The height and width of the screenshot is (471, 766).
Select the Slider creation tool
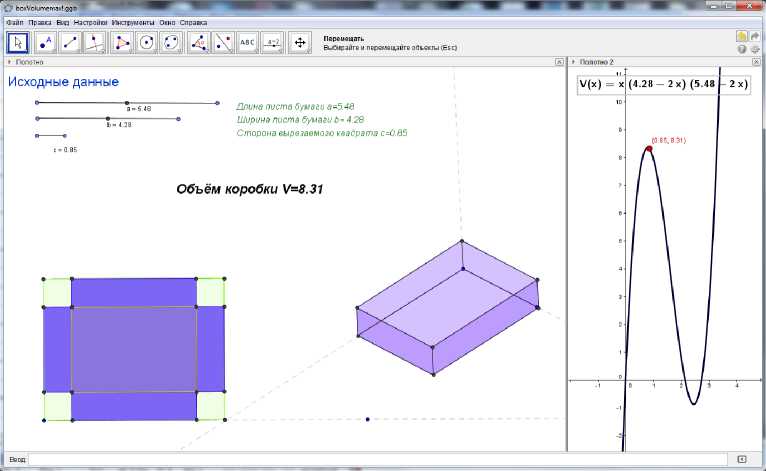pos(273,42)
